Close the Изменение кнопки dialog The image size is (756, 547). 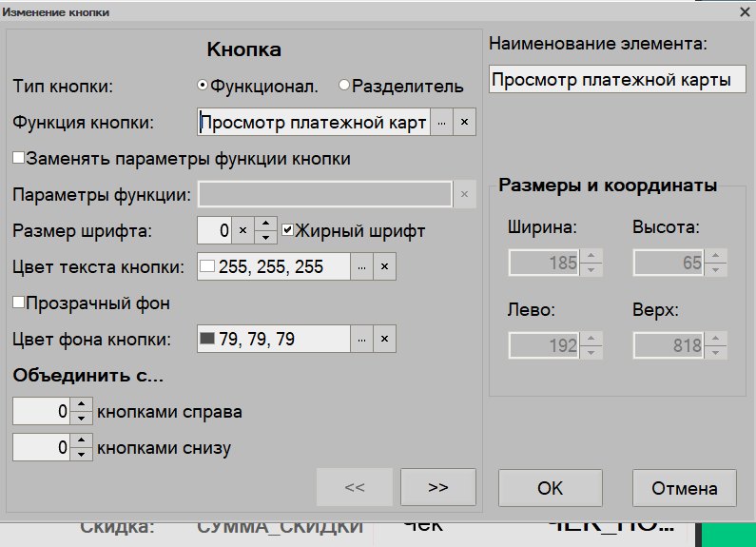pos(745,12)
